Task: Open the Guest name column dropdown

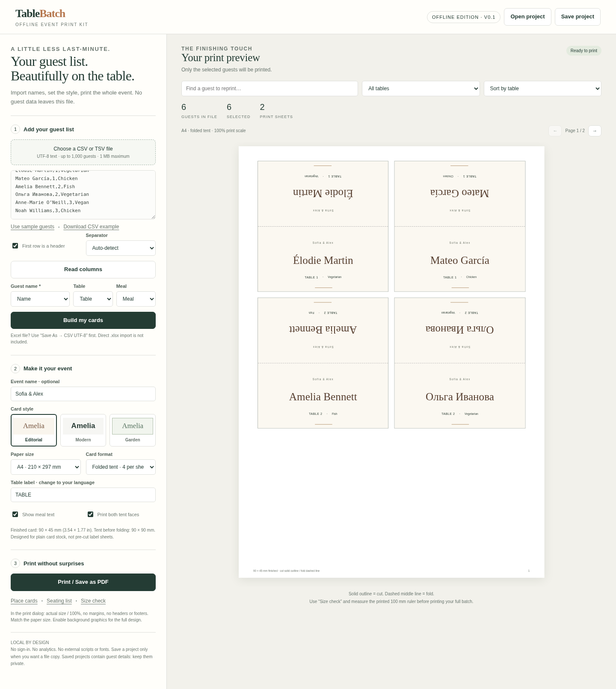Action: click(40, 299)
